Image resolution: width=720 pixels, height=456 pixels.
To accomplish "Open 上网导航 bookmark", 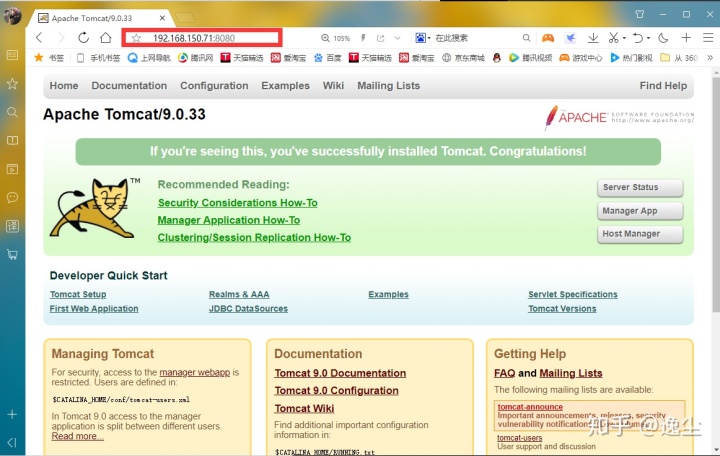I will pos(149,57).
